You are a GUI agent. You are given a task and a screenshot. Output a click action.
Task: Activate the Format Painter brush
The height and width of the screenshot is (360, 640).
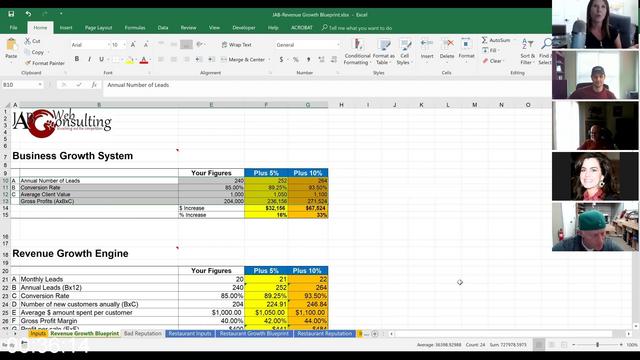point(28,63)
